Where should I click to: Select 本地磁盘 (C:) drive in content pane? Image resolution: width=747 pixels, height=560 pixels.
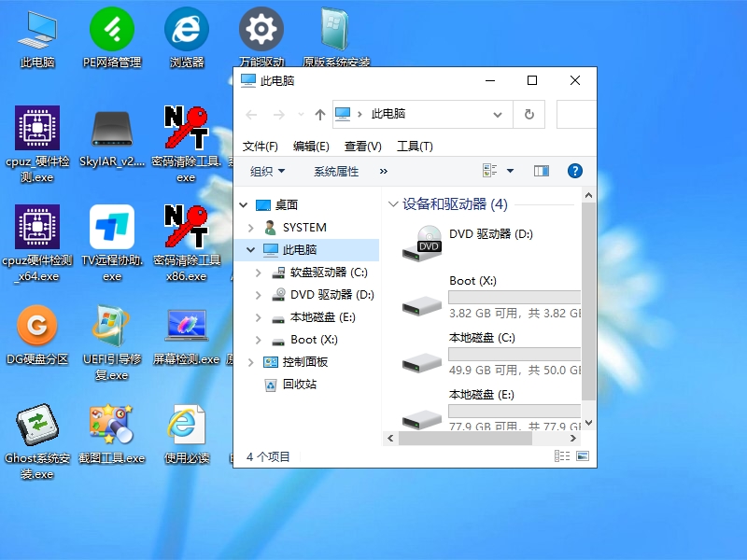tap(491, 354)
